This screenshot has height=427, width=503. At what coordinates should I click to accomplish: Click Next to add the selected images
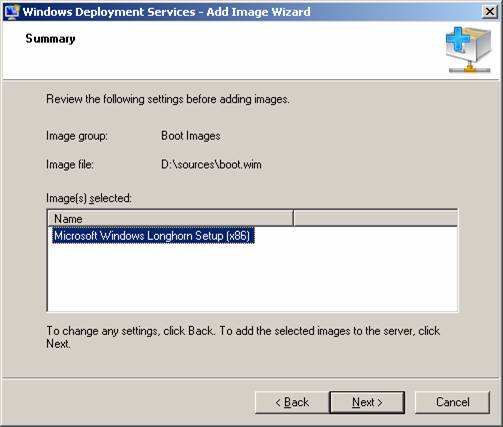(367, 402)
